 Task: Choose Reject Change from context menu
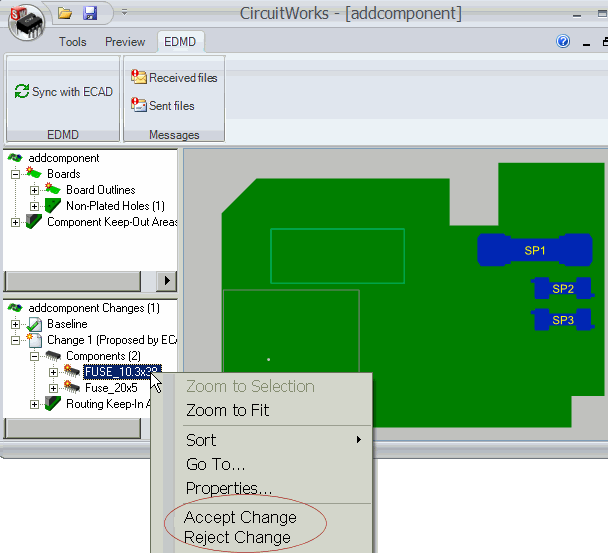pos(237,537)
